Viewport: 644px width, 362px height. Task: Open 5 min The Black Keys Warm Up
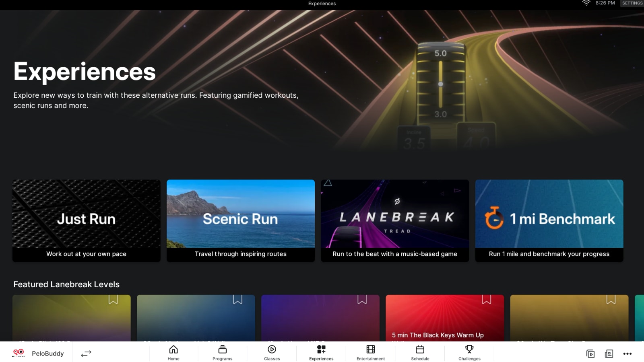445,318
